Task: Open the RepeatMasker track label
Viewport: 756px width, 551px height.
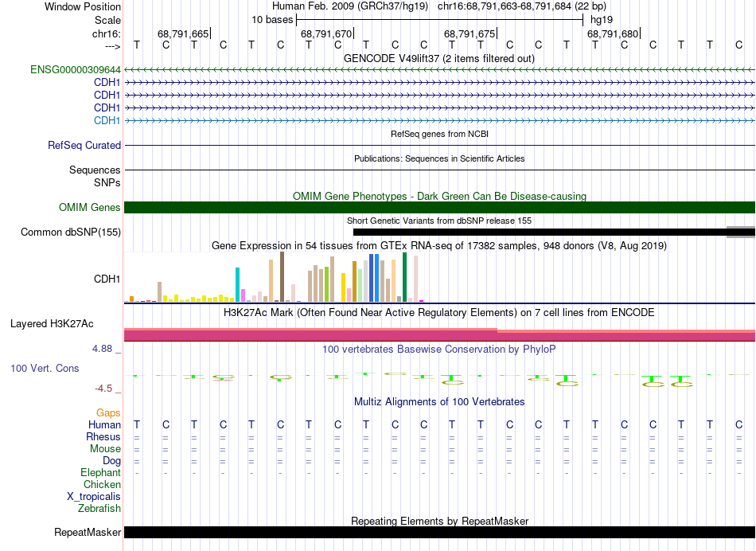Action: pyautogui.click(x=88, y=533)
